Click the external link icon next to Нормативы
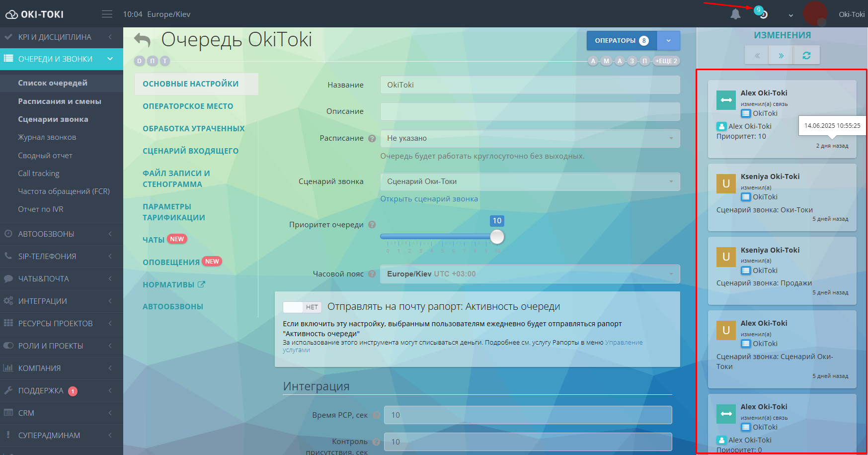This screenshot has width=868, height=455. click(x=201, y=284)
